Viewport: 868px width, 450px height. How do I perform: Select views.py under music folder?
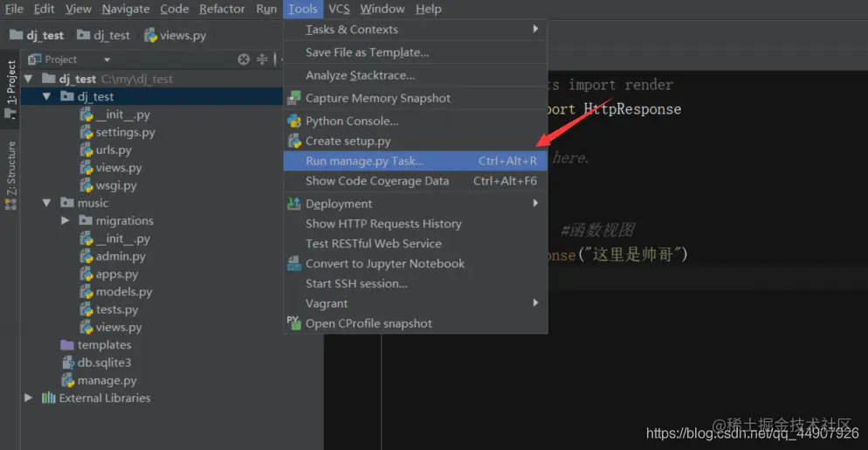[111, 328]
